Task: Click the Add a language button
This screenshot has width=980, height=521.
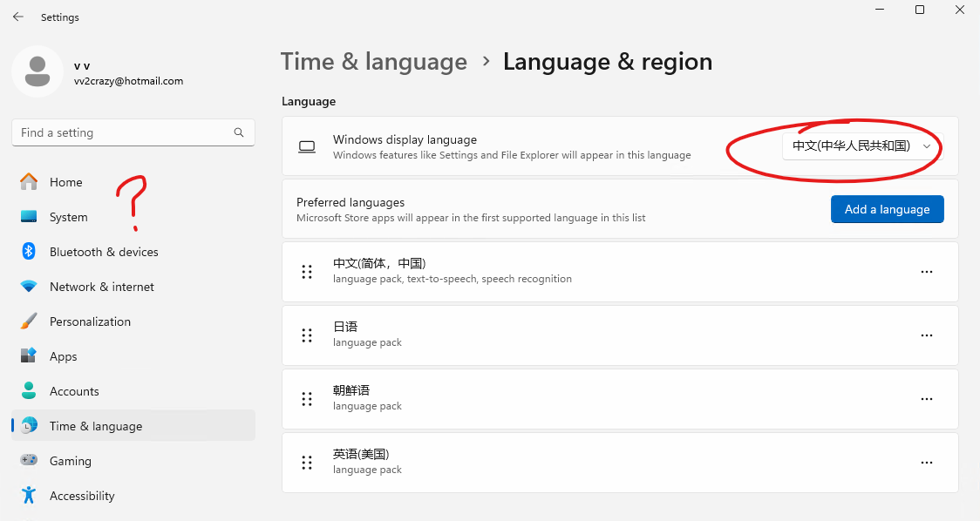Action: pyautogui.click(x=887, y=209)
